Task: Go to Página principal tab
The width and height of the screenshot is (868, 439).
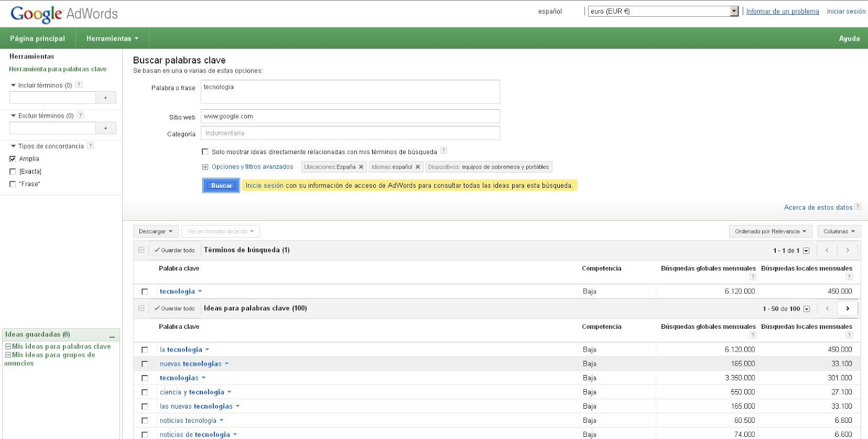Action: point(37,39)
